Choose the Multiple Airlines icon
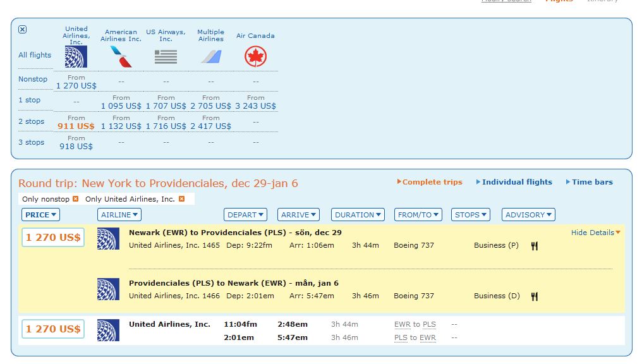 point(210,57)
